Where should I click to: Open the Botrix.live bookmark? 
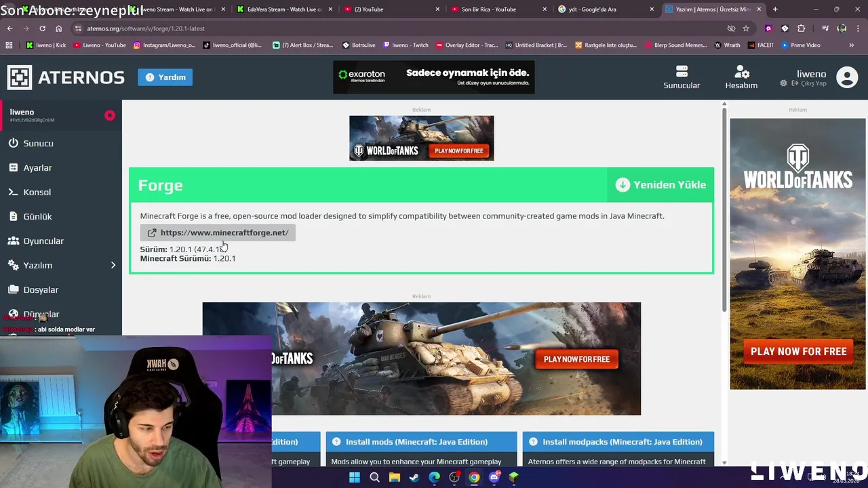[359, 45]
